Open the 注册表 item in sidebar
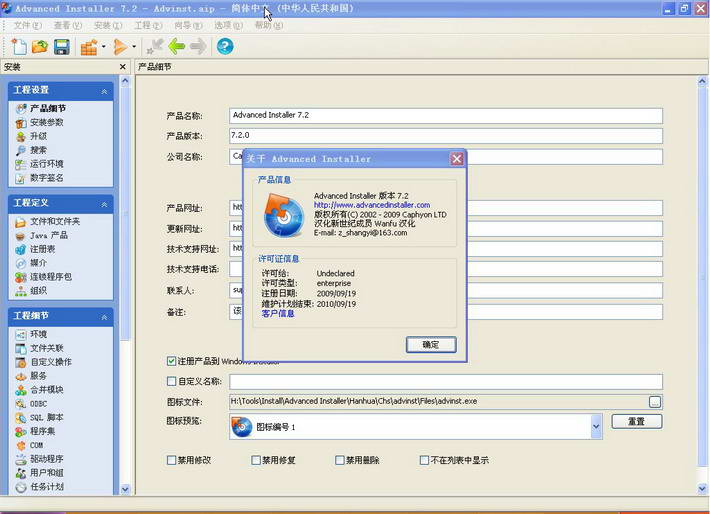Image resolution: width=710 pixels, height=514 pixels. (42, 249)
